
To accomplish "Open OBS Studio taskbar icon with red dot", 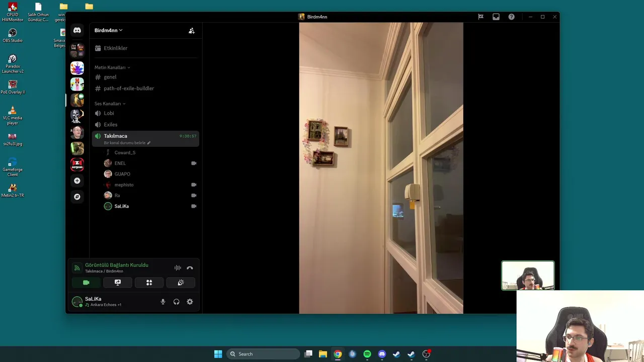I will [x=426, y=354].
